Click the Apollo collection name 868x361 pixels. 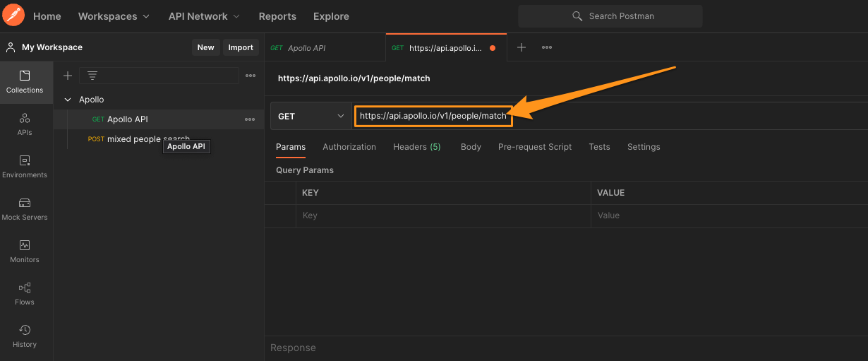[92, 100]
